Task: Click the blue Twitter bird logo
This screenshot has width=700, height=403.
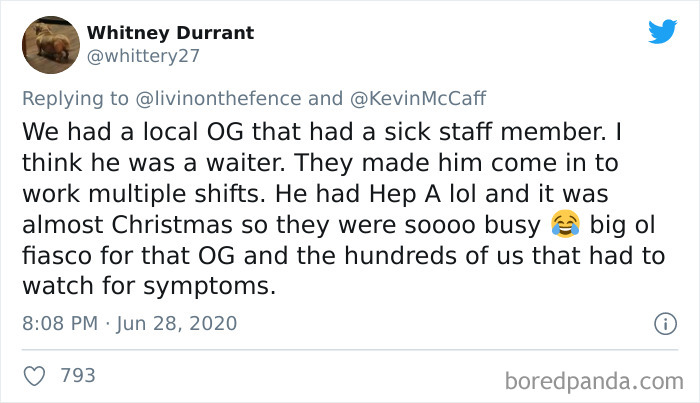Action: (x=662, y=32)
